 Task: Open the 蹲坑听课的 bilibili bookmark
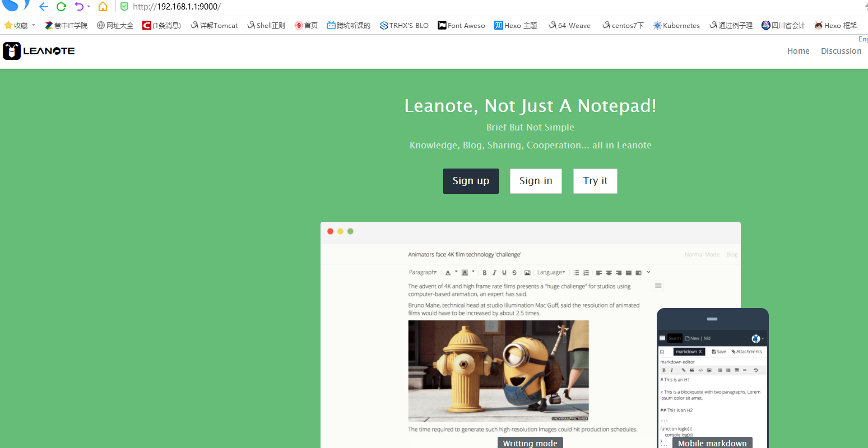pos(349,25)
